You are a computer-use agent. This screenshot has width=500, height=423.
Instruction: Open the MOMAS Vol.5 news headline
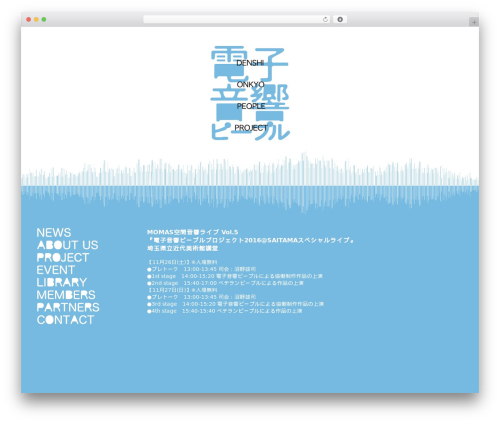pyautogui.click(x=193, y=232)
